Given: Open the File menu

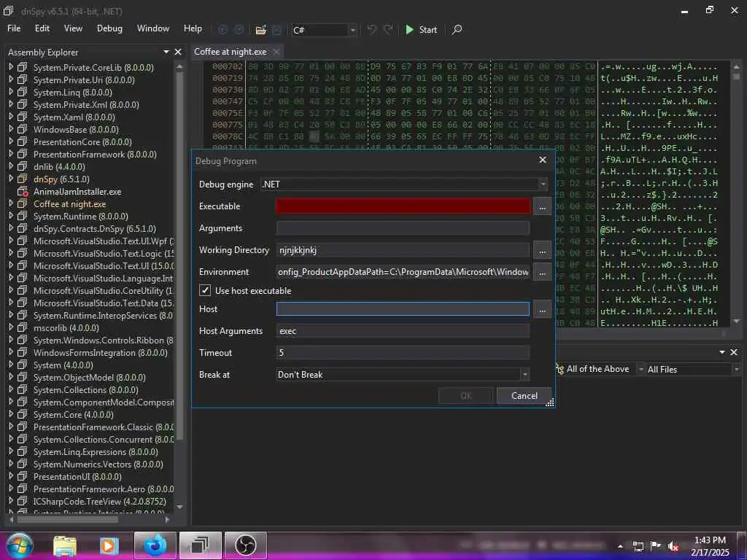Looking at the screenshot, I should (x=14, y=28).
